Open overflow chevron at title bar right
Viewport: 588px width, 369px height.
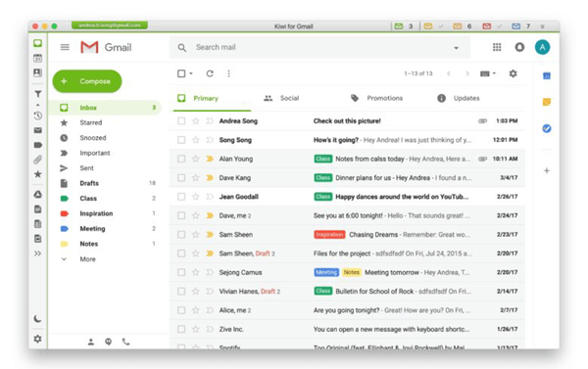pos(542,26)
